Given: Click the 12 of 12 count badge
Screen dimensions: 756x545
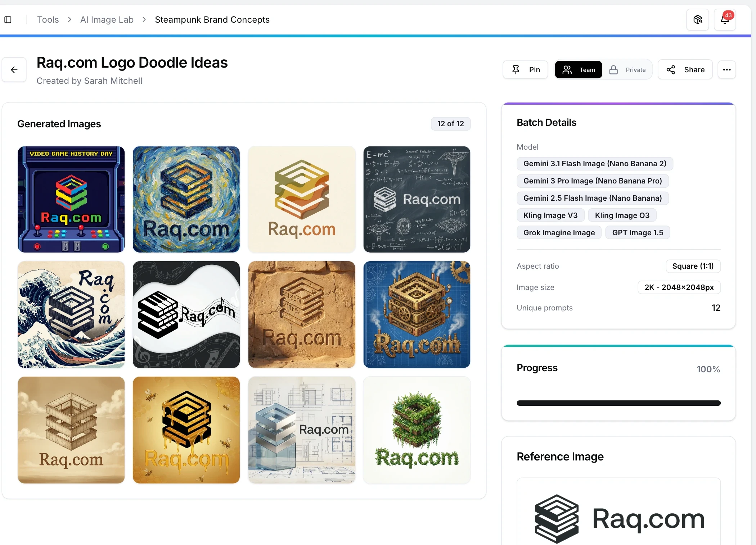Looking at the screenshot, I should pyautogui.click(x=451, y=124).
